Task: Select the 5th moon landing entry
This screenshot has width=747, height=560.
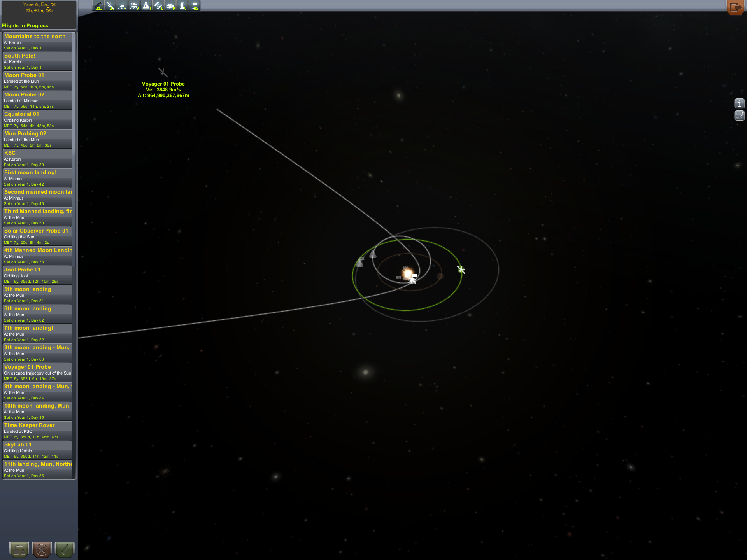Action: tap(37, 295)
